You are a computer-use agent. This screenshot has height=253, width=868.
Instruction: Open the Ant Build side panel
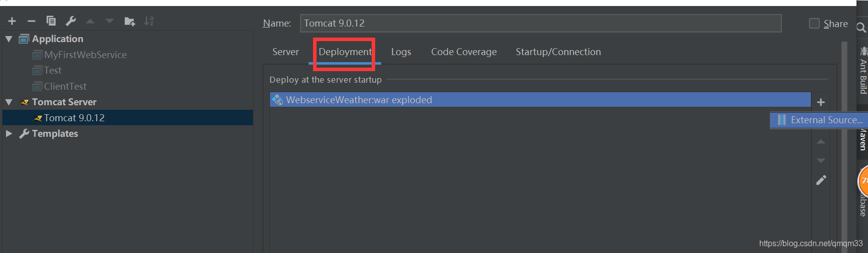point(863,70)
